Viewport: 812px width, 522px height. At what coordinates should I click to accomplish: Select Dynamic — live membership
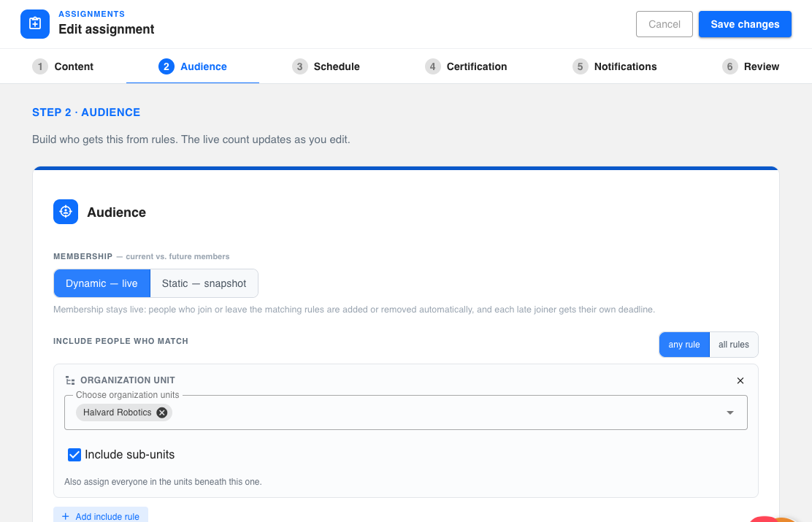coord(102,283)
